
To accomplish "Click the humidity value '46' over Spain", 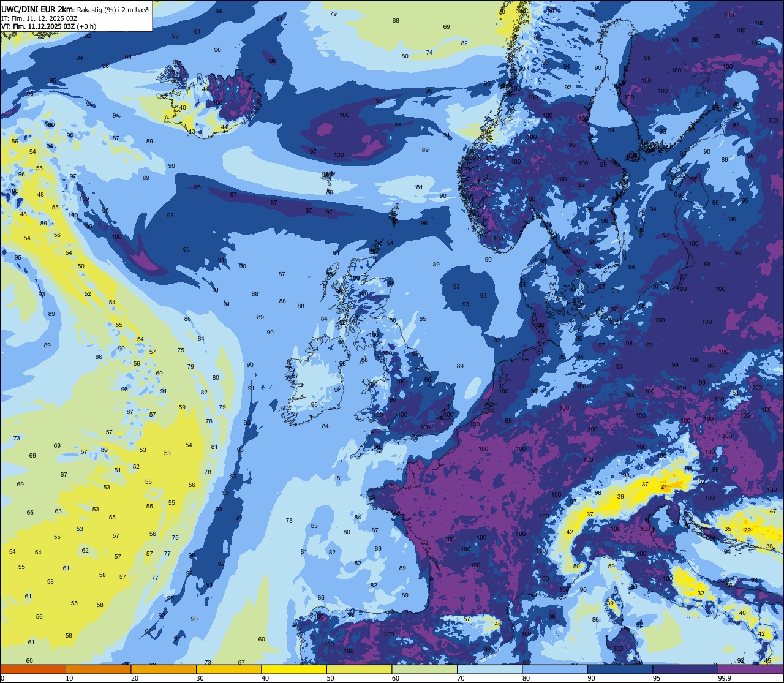I will click(498, 624).
